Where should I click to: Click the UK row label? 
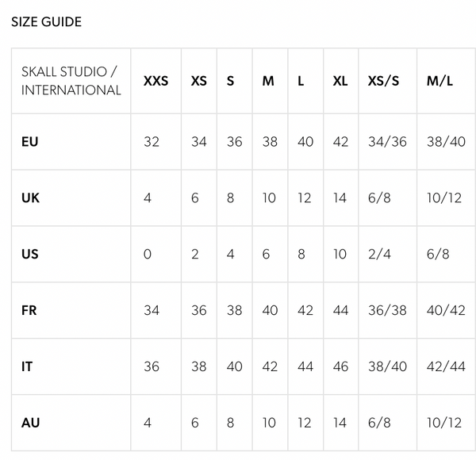[30, 197]
